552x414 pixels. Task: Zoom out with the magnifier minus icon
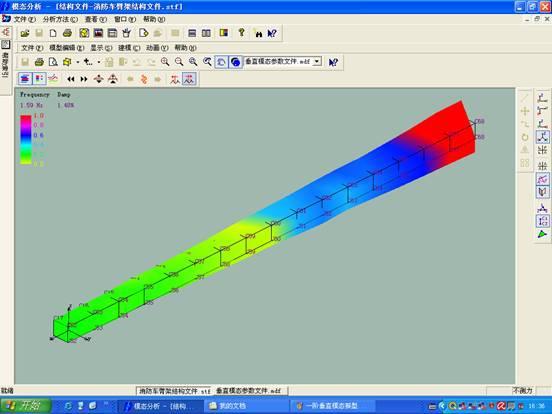click(x=179, y=62)
